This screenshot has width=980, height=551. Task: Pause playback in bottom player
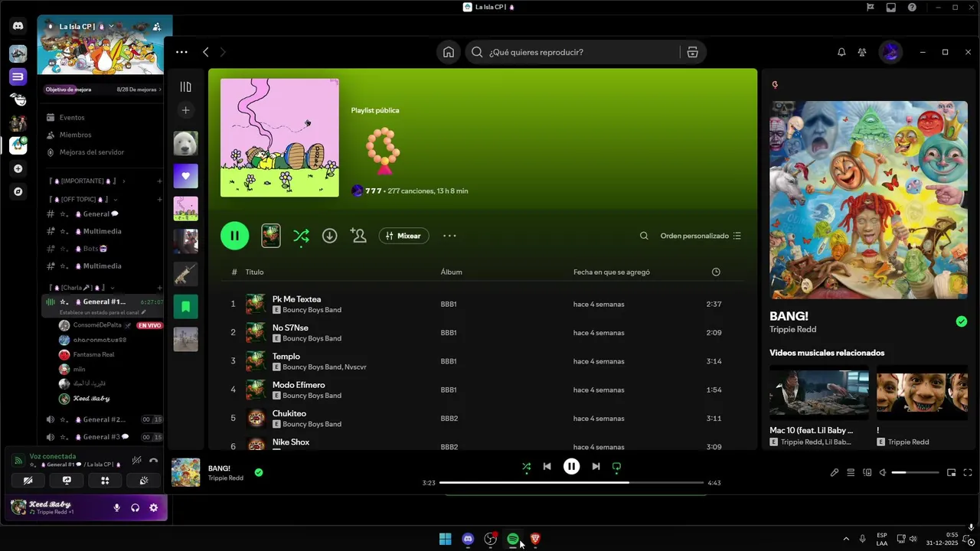[x=571, y=466]
